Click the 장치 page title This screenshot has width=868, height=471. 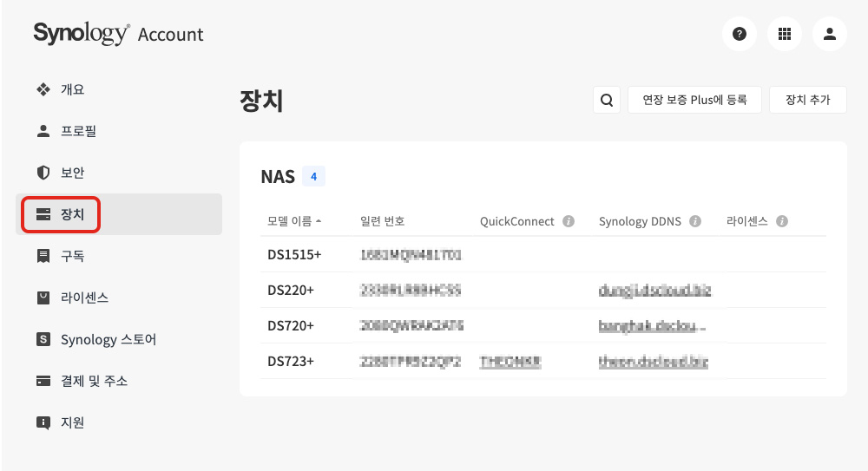click(x=262, y=101)
